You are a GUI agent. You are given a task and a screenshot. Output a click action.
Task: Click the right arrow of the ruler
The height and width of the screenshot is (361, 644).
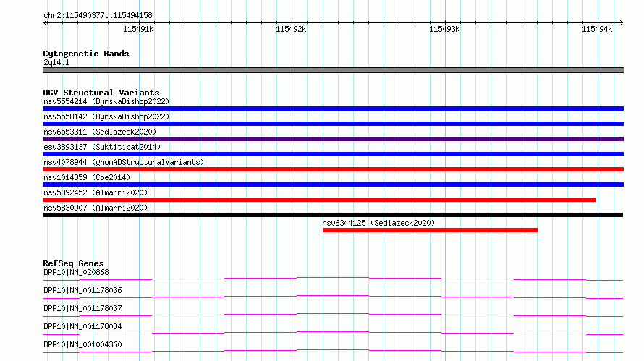point(621,23)
